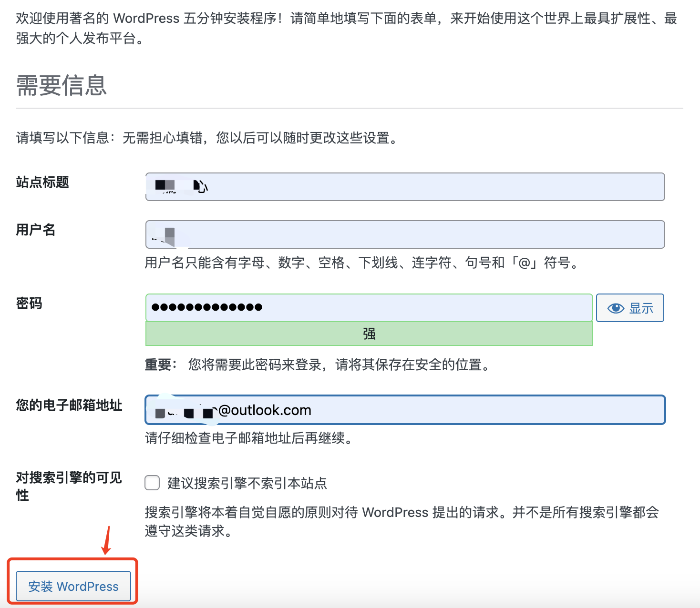Click the 强 password strength indicator
This screenshot has height=608, width=700.
pyautogui.click(x=369, y=334)
